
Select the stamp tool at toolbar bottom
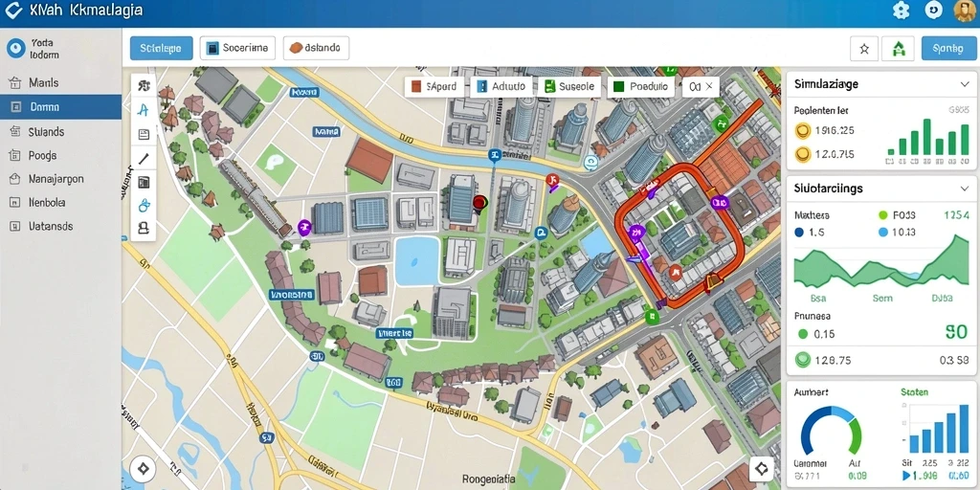click(144, 228)
